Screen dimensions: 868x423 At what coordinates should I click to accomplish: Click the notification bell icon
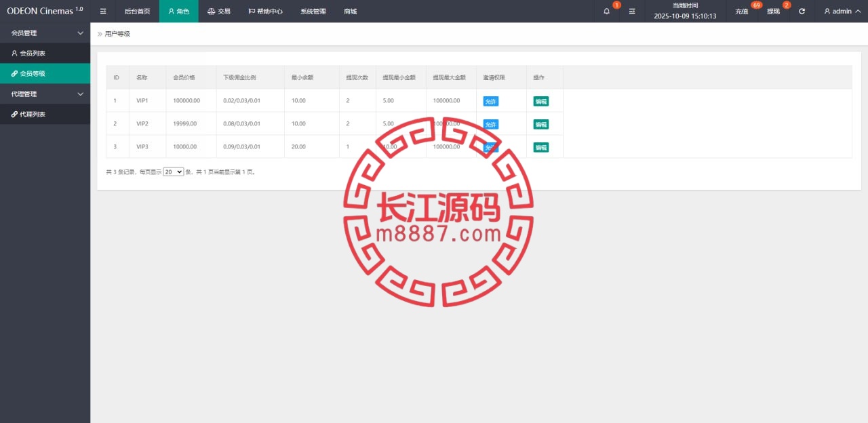click(607, 12)
